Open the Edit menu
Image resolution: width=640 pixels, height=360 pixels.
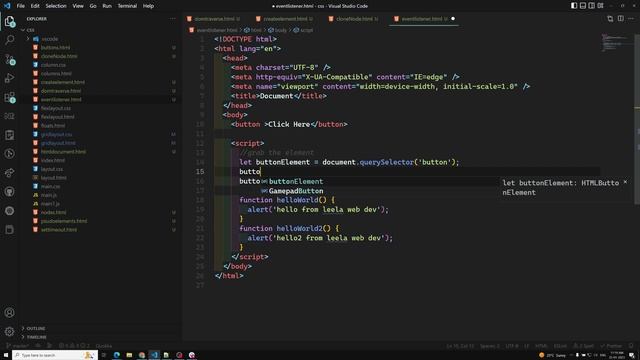35,6
